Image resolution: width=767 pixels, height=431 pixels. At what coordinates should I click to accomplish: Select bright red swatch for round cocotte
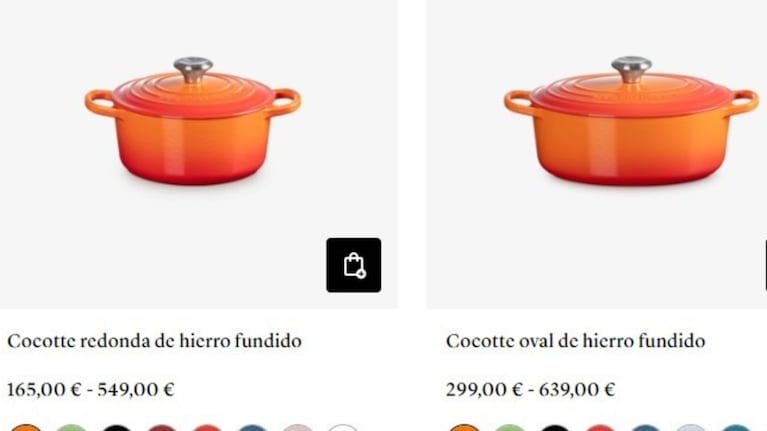click(x=207, y=429)
